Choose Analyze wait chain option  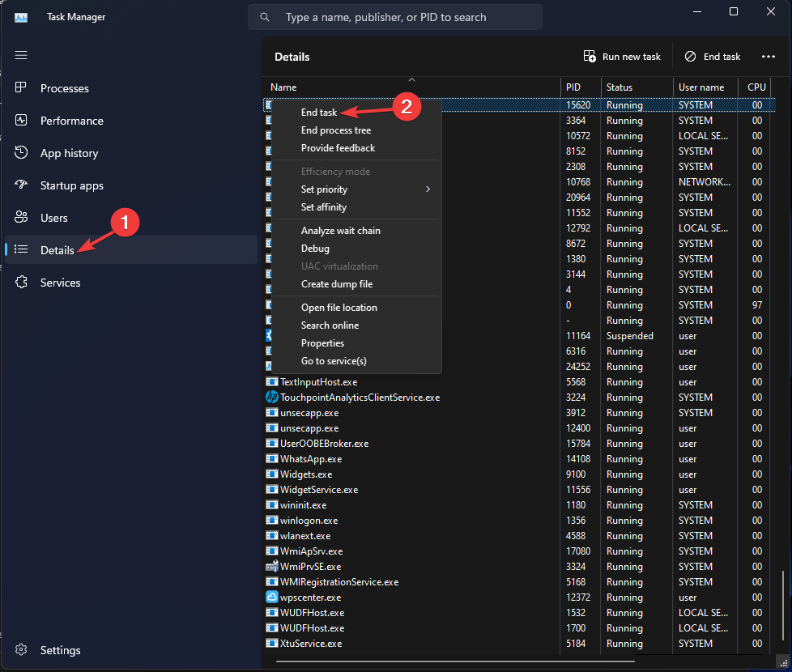[x=340, y=230]
